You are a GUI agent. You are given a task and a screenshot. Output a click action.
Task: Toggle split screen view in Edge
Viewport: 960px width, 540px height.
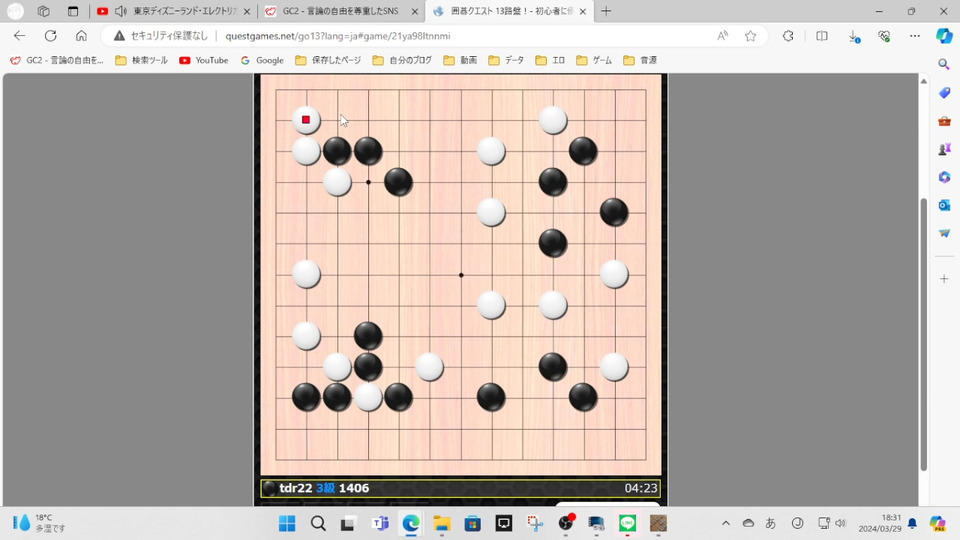[x=822, y=36]
